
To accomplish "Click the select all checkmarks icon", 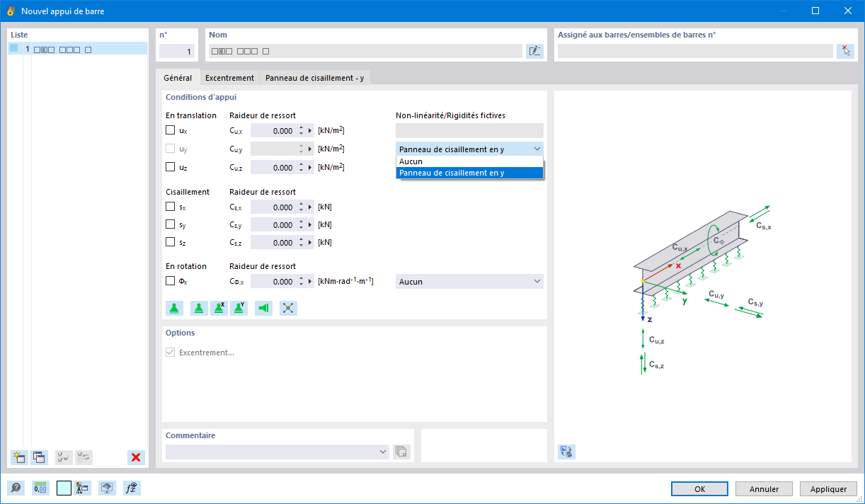I will [64, 457].
